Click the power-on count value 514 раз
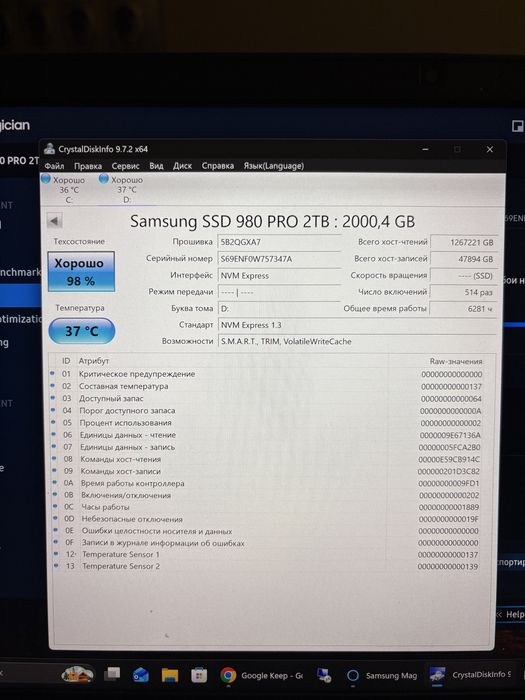This screenshot has height=700, width=525. click(463, 292)
